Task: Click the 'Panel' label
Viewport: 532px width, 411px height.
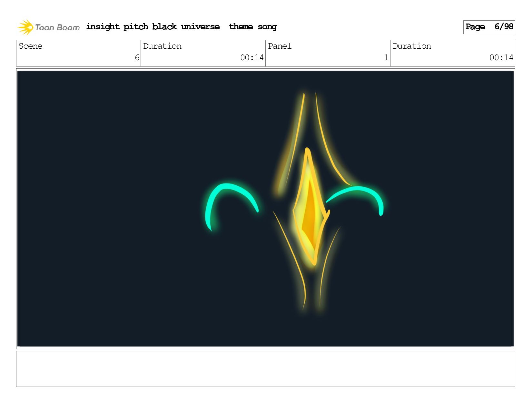Action: [280, 46]
